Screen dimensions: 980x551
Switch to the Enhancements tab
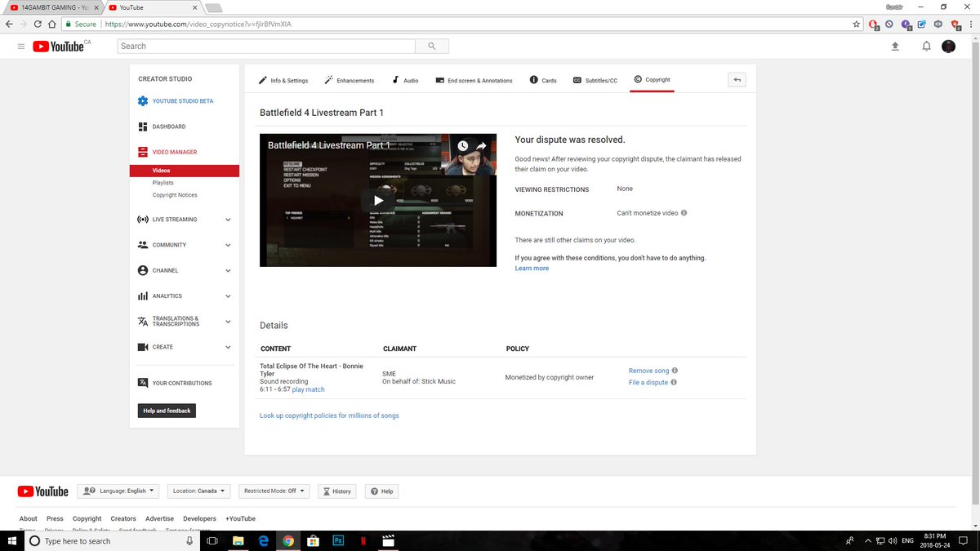[x=350, y=80]
